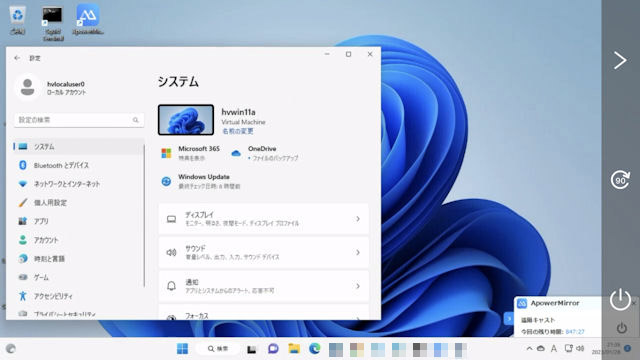Open ネットワークとインターネット settings
This screenshot has width=640, height=360.
click(78, 184)
